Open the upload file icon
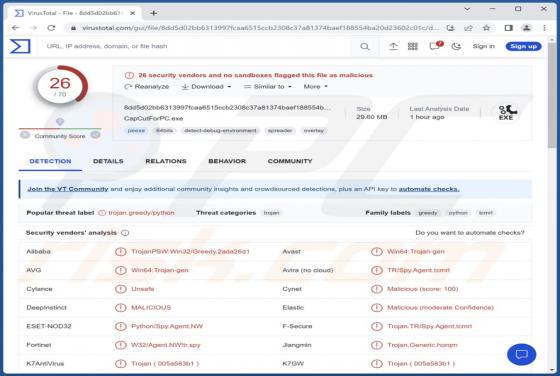The image size is (560, 376). (393, 46)
